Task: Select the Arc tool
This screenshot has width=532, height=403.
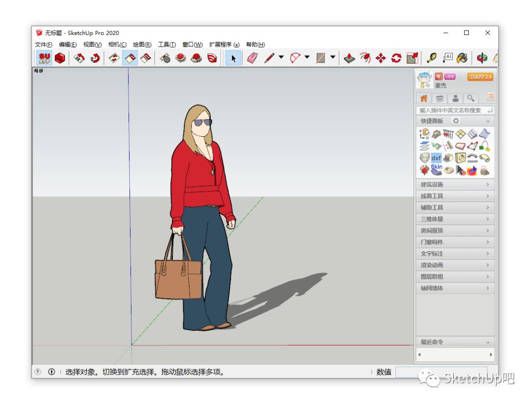Action: pyautogui.click(x=295, y=58)
